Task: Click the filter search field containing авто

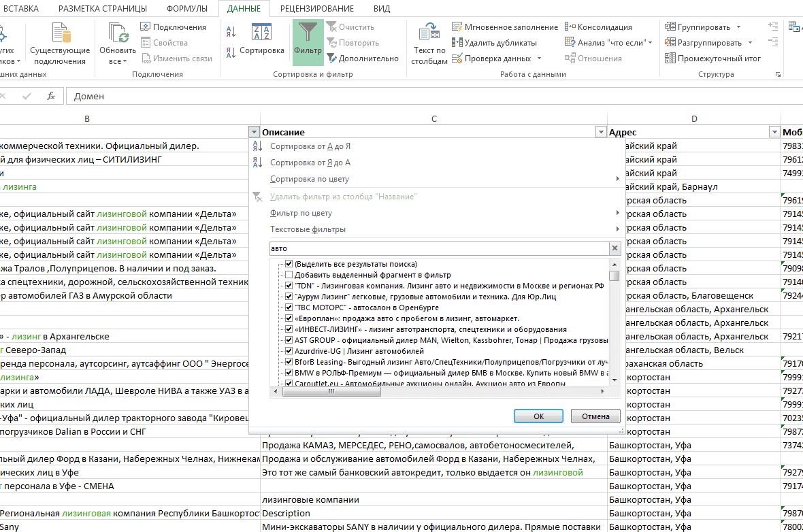Action: [439, 248]
